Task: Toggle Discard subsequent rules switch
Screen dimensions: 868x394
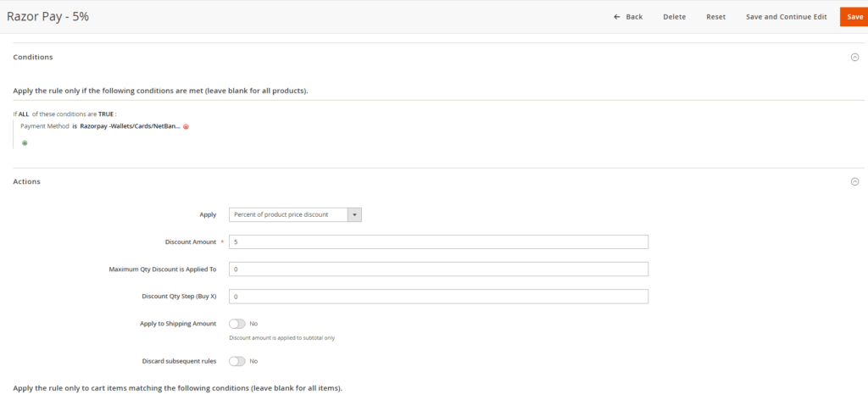Action: [237, 361]
